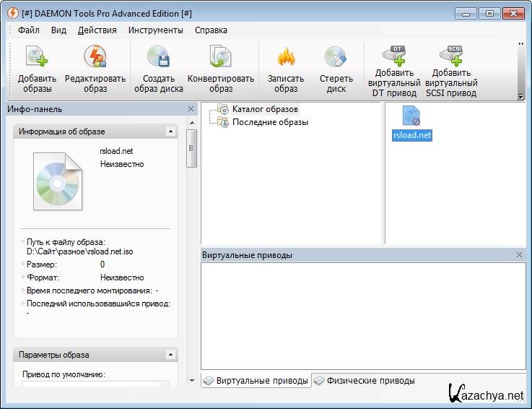Image resolution: width=532 pixels, height=409 pixels.
Task: Collapse the Информация об образе section
Action: coord(170,132)
